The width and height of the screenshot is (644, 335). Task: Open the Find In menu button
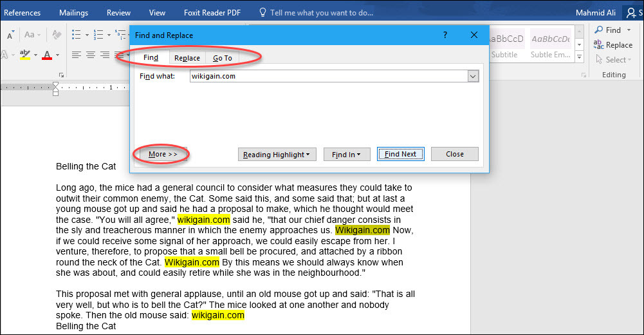tap(347, 155)
